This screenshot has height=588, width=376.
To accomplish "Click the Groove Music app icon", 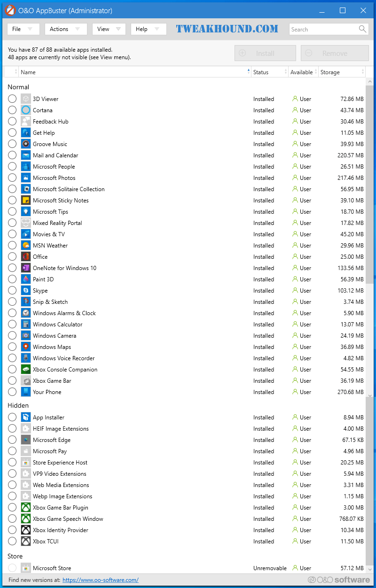I will pos(26,144).
